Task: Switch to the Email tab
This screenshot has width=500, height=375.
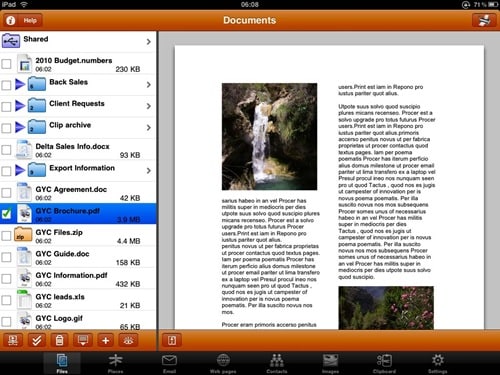Action: pos(169,364)
